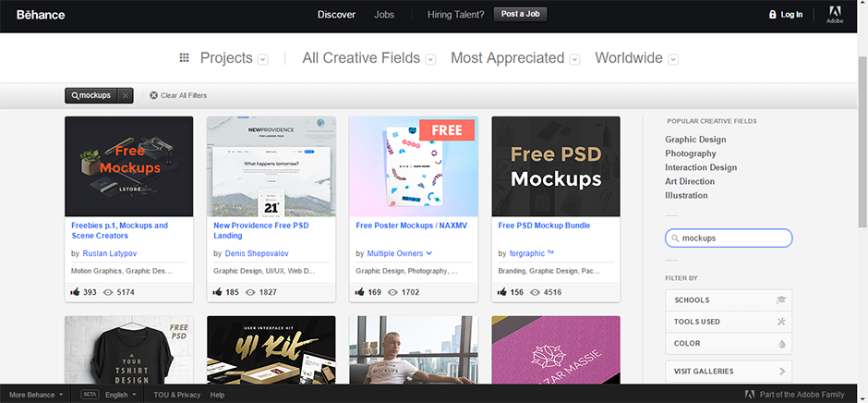Open the grid view icon beside Projects
The width and height of the screenshot is (868, 403).
(x=185, y=57)
